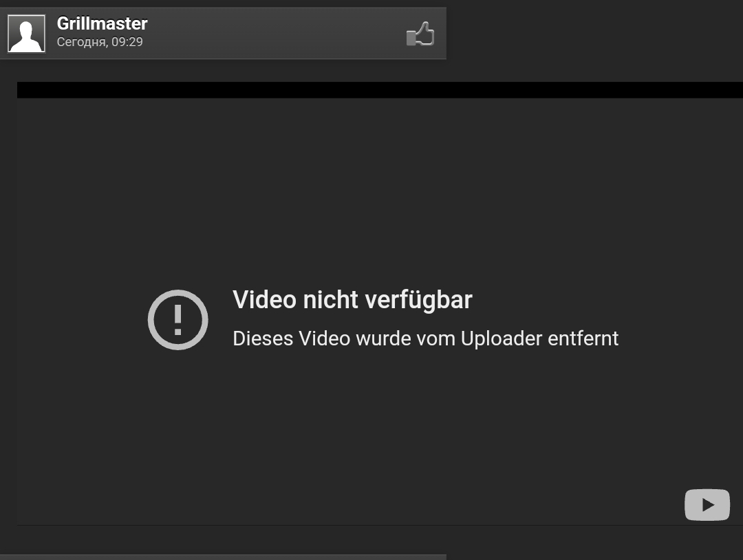Image resolution: width=743 pixels, height=560 pixels.
Task: Watch on YouTube via play logo
Action: (707, 504)
